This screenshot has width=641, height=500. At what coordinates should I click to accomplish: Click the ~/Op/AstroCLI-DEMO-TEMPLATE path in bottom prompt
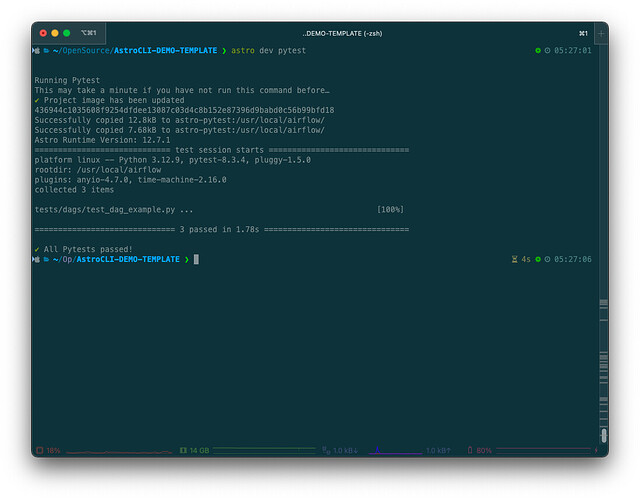(116, 259)
